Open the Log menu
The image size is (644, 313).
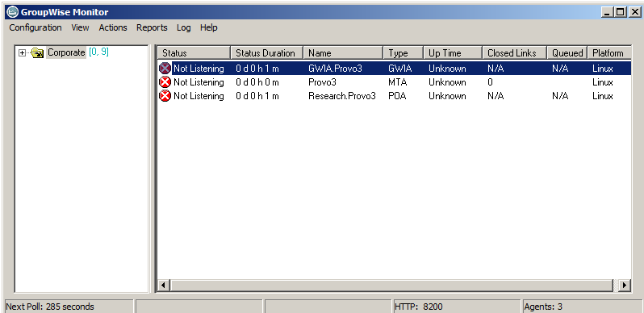[x=183, y=27]
